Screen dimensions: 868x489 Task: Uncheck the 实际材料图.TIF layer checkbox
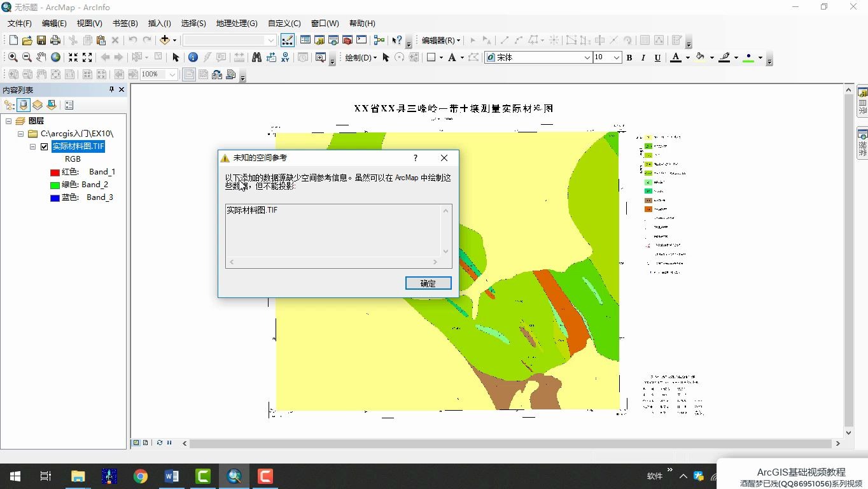point(44,146)
